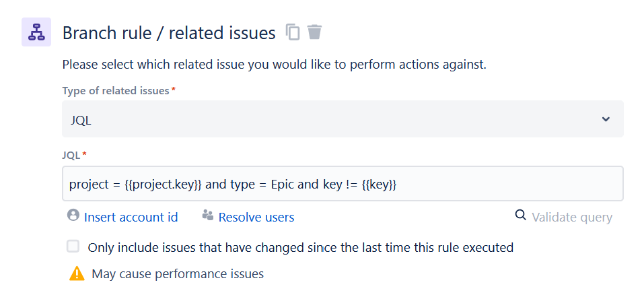Click the 'Type of related issues' field label
This screenshot has height=299, width=644.
pyautogui.click(x=116, y=90)
